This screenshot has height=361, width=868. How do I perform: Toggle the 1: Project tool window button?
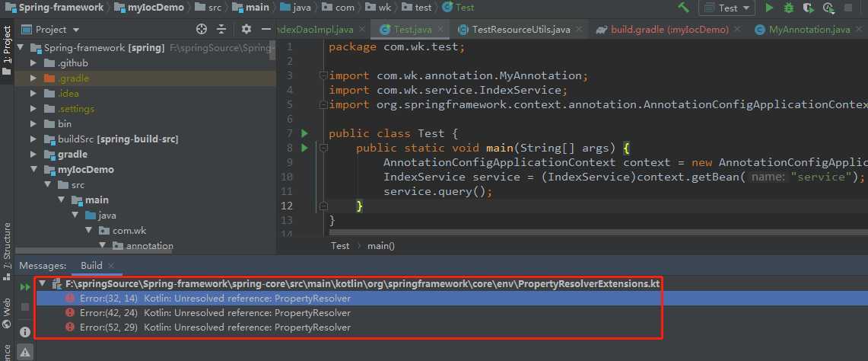tap(7, 51)
